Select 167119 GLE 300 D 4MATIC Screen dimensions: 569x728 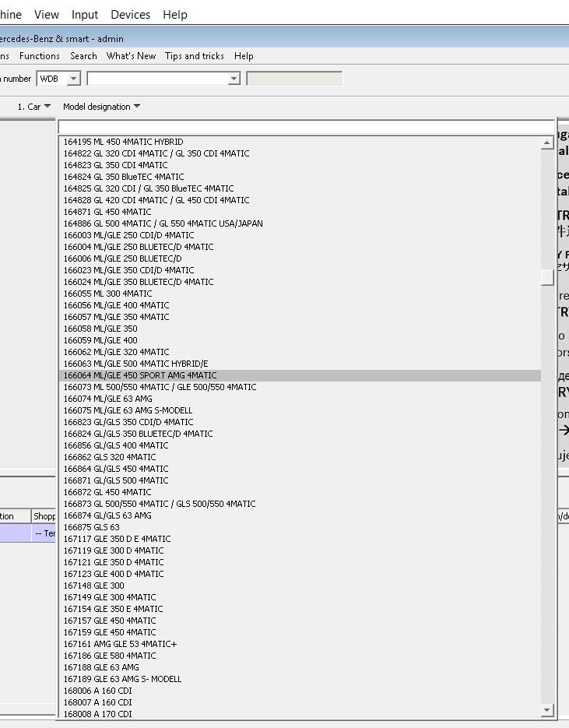pyautogui.click(x=300, y=550)
